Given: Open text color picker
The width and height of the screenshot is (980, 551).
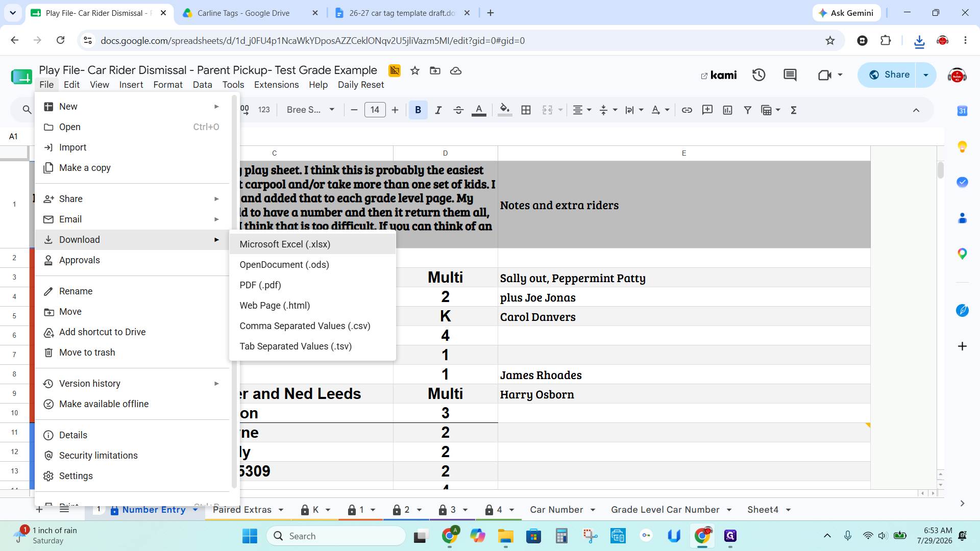Looking at the screenshot, I should (479, 110).
